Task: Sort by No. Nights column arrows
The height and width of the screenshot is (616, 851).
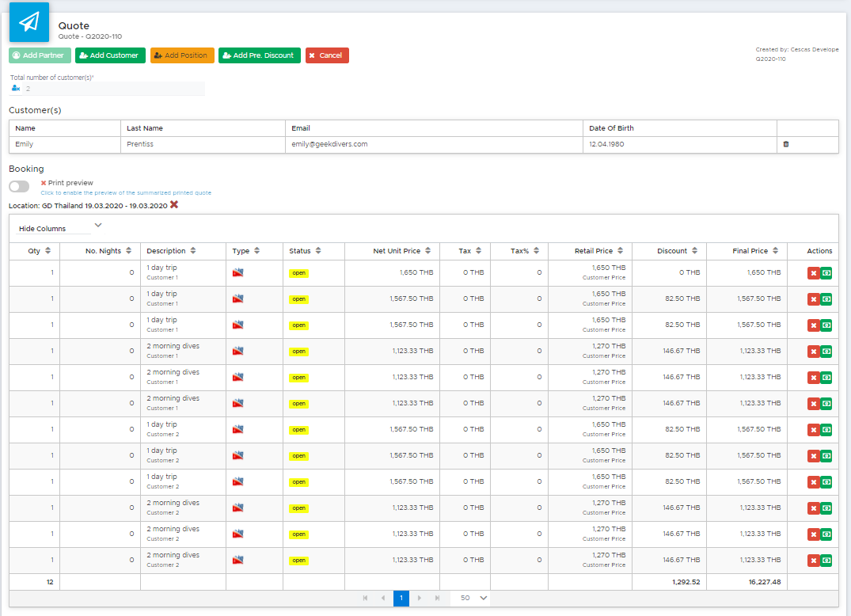Action: pos(128,251)
